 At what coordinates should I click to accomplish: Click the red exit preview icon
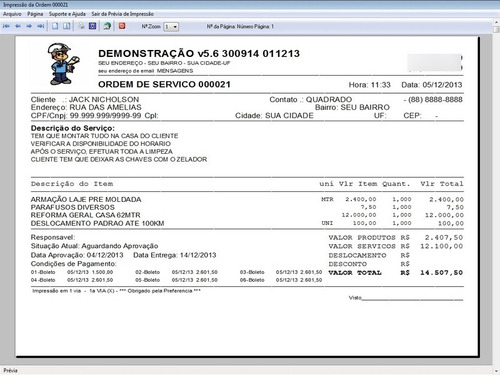click(122, 26)
